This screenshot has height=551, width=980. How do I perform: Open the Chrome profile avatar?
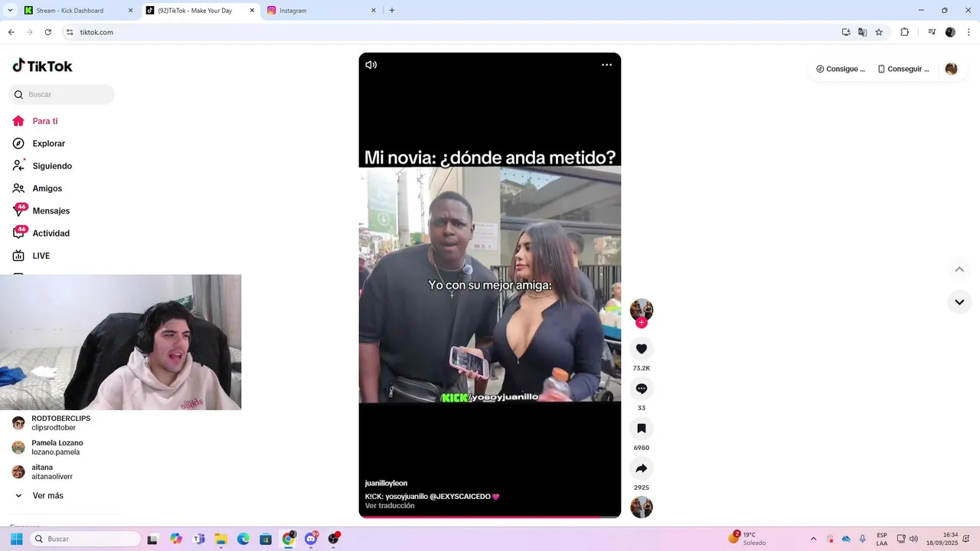coord(950,32)
